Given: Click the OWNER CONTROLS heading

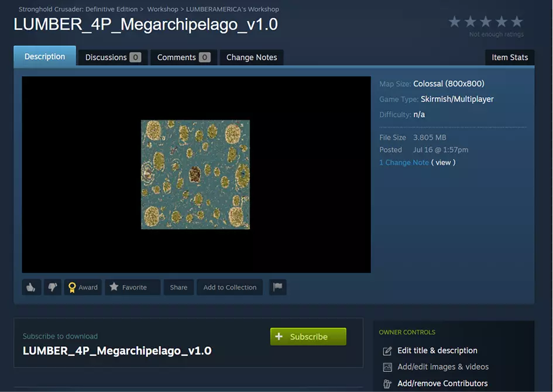Looking at the screenshot, I should tap(407, 332).
